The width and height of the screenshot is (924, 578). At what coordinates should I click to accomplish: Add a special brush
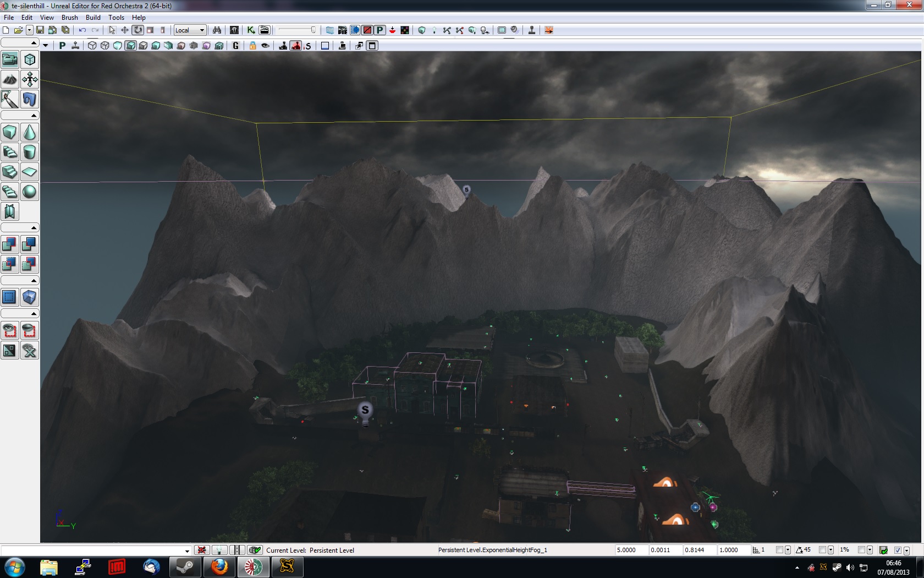(x=10, y=297)
